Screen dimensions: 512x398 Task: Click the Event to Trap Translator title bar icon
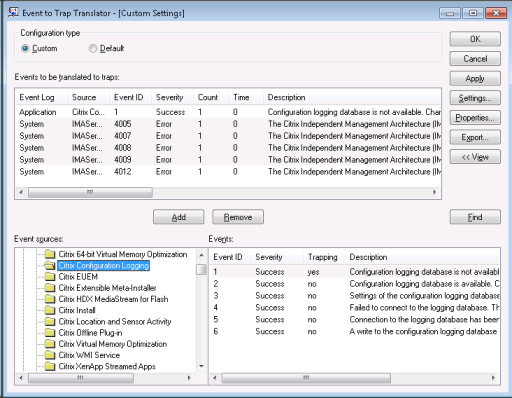(x=13, y=12)
